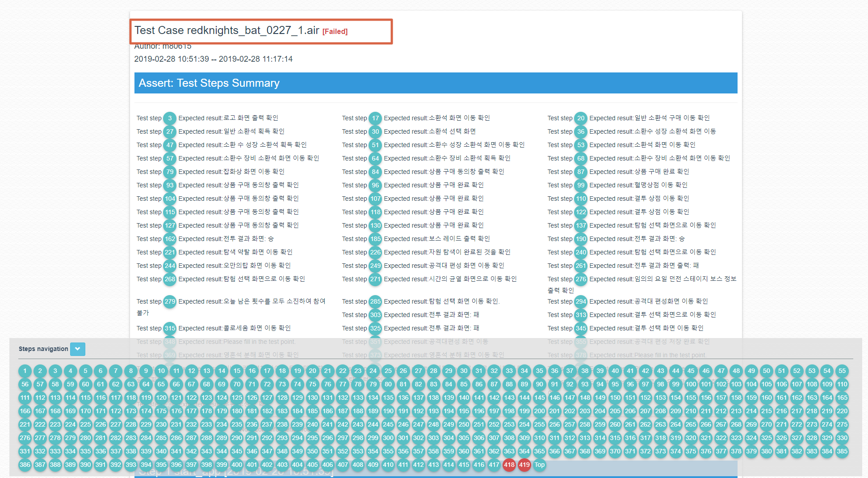
Task: Open summary step 79 badge for 잡화상 화면 이동
Action: pyautogui.click(x=170, y=172)
